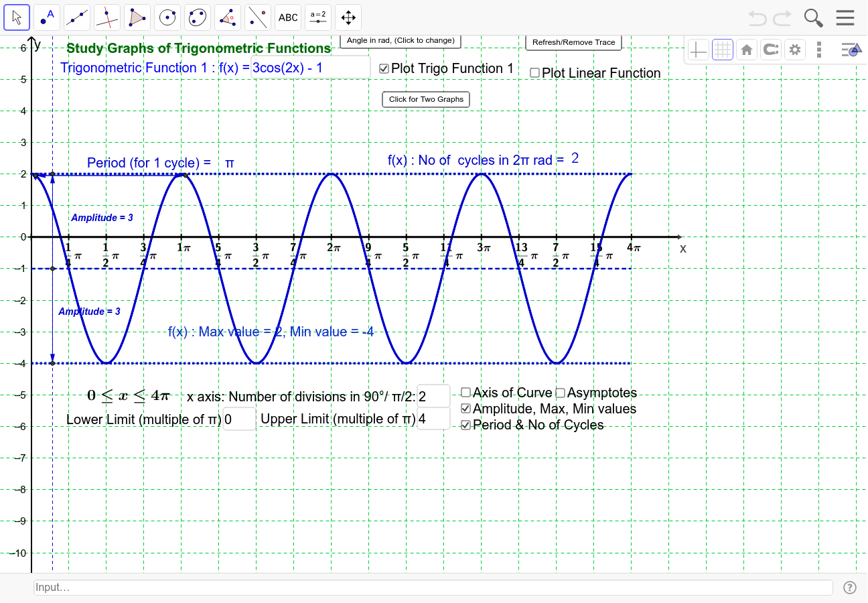Click the Lower Limit input field
The width and height of the screenshot is (868, 603).
click(x=239, y=419)
